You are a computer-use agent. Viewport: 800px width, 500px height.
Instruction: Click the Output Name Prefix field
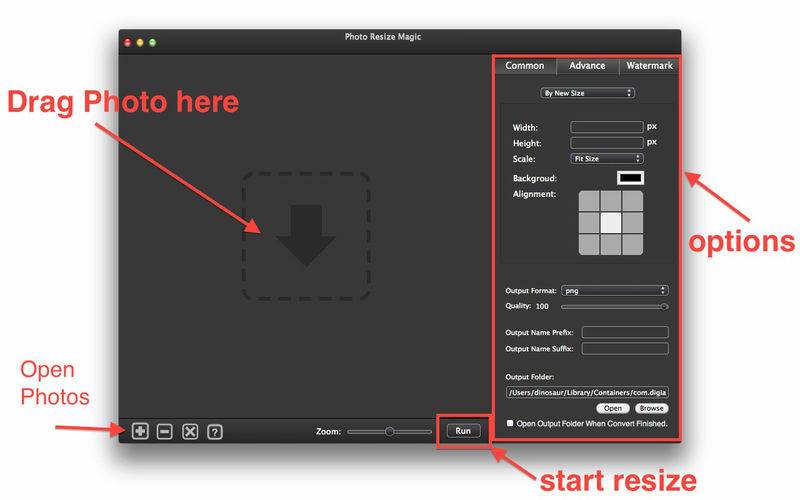point(625,332)
